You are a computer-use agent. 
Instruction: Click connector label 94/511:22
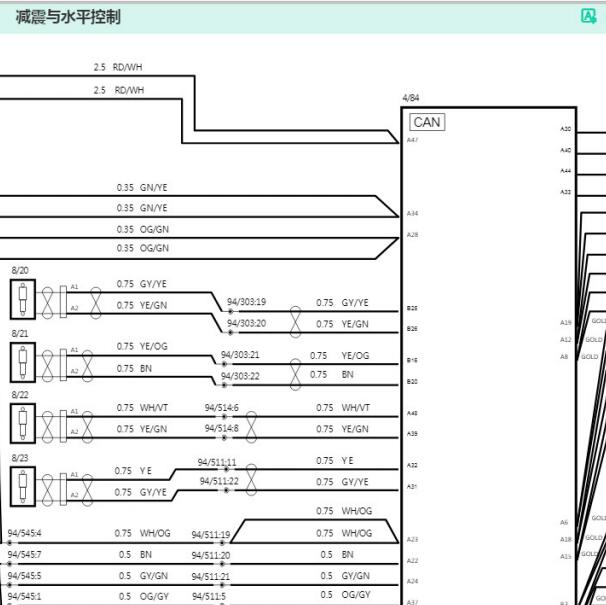[x=219, y=481]
